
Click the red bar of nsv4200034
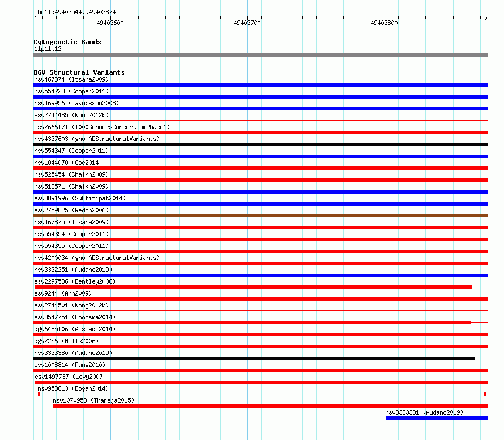pyautogui.click(x=260, y=263)
